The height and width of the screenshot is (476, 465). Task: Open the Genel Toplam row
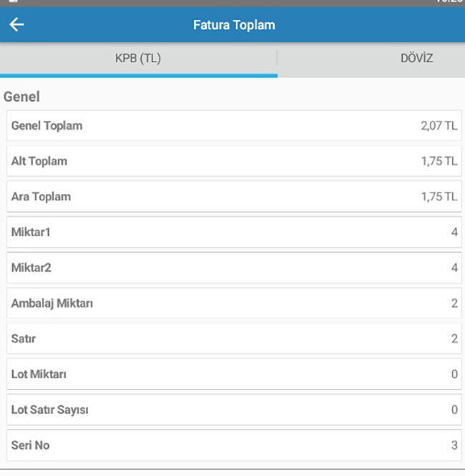[234, 126]
